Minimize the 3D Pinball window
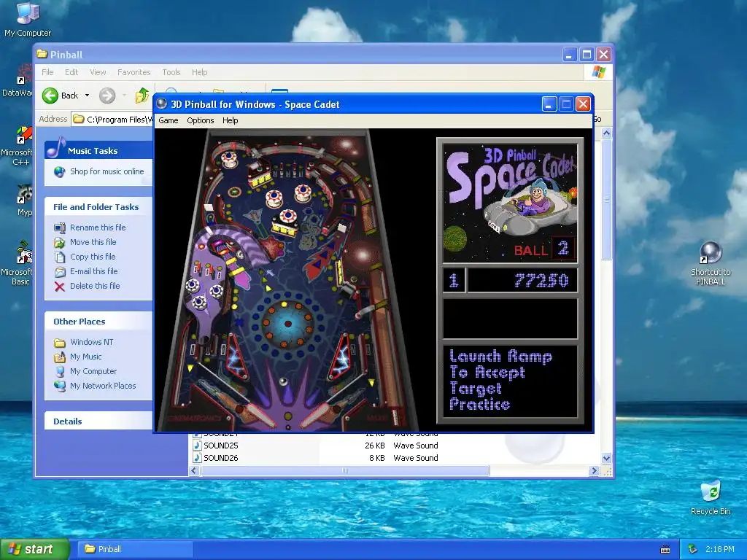The image size is (747, 560). (x=549, y=104)
